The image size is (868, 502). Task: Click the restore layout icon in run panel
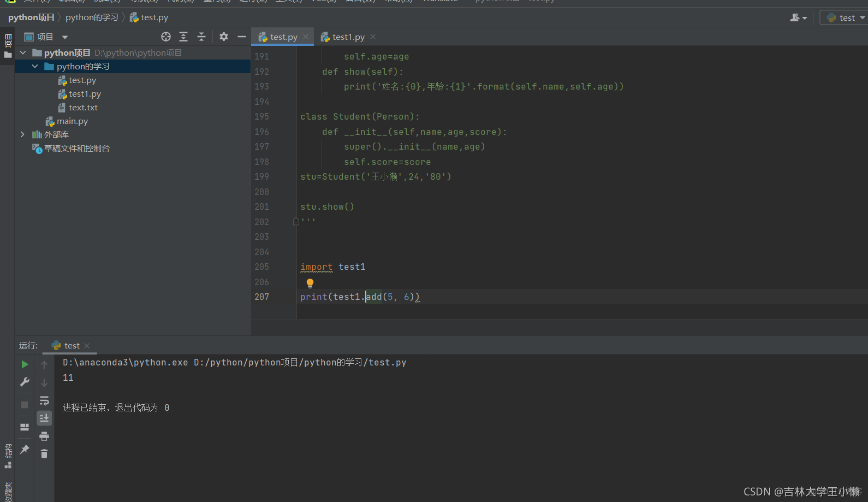pos(25,427)
